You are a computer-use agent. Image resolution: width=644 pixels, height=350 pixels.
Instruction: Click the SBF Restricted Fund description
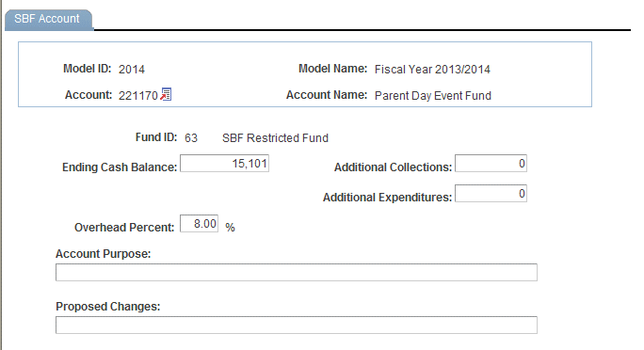[x=275, y=138]
